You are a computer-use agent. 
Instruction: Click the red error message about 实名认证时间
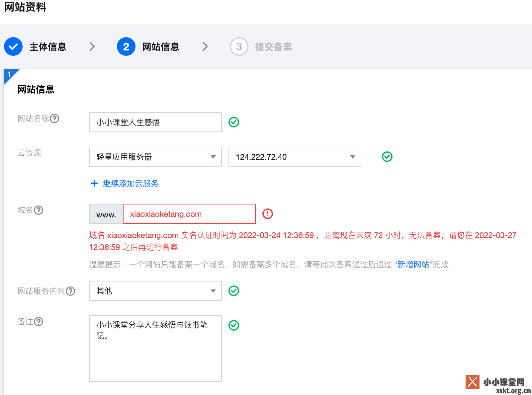coord(303,241)
